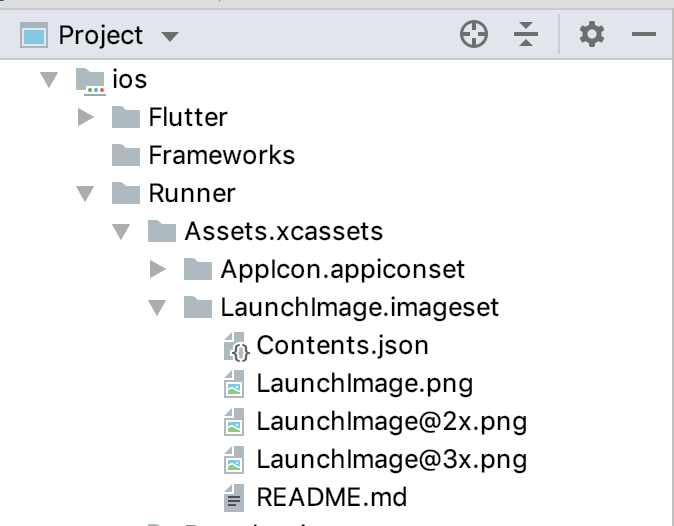Select the README.md file name
The width and height of the screenshot is (674, 526).
(x=331, y=497)
